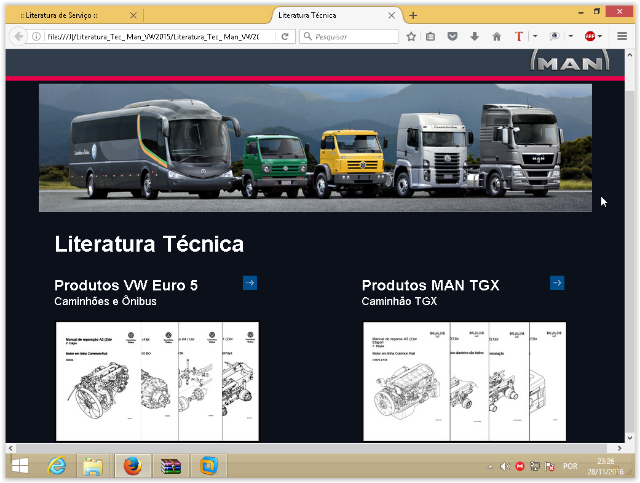The width and height of the screenshot is (640, 483).
Task: Open a new tab with plus button
Action: pyautogui.click(x=413, y=16)
